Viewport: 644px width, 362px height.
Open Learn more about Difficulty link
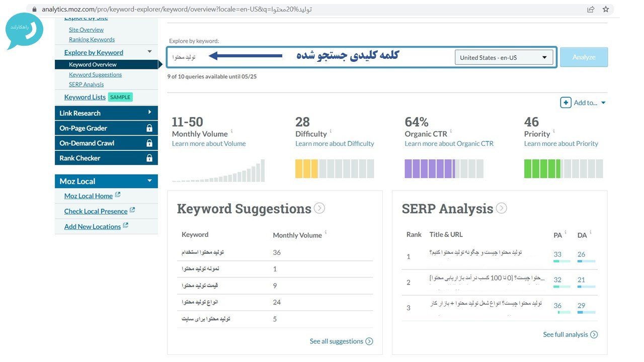[335, 143]
